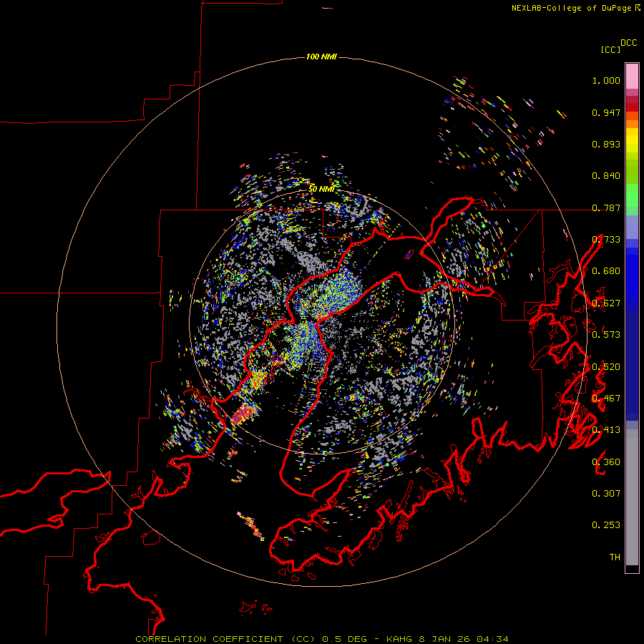The height and width of the screenshot is (644, 644).
Task: Click the 0.253 color scale value
Action: 606,525
